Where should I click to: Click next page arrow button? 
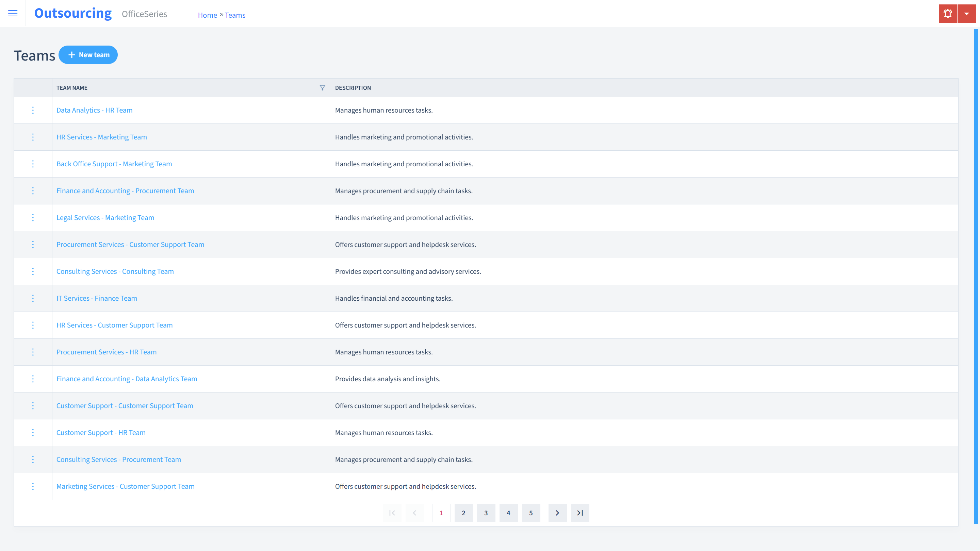point(557,513)
